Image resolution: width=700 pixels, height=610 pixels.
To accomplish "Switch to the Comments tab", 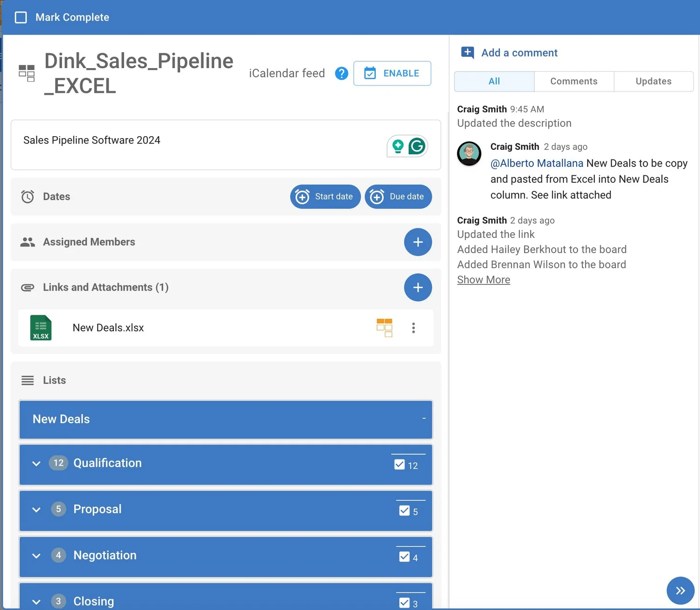I will coord(574,81).
